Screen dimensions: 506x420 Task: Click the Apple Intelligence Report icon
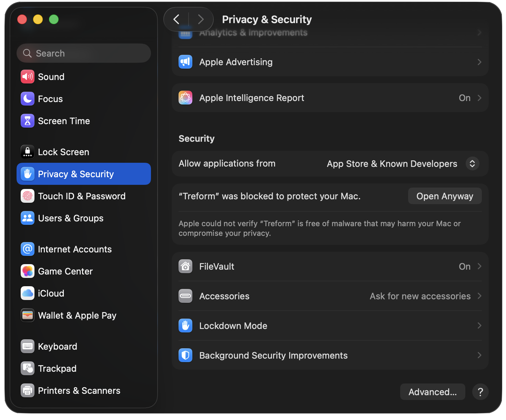[185, 98]
